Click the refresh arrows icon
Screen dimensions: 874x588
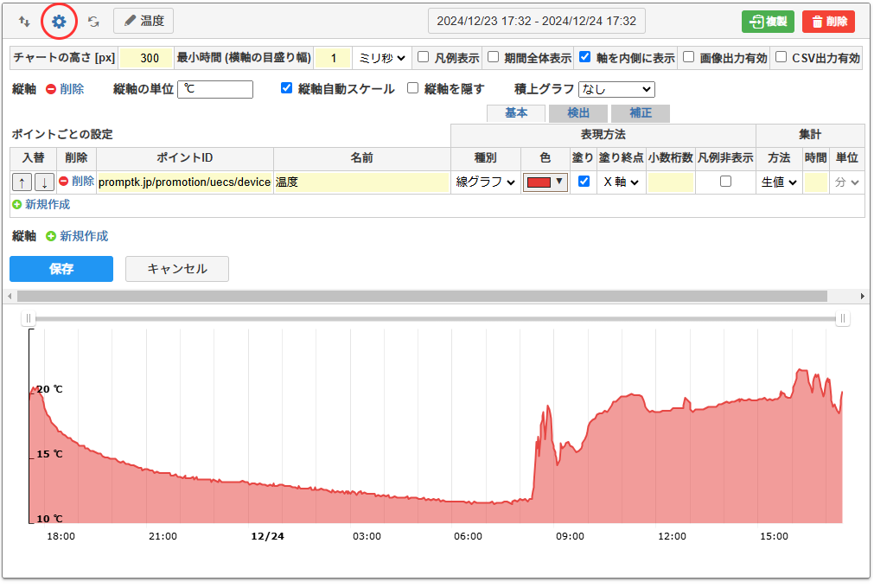click(x=93, y=22)
